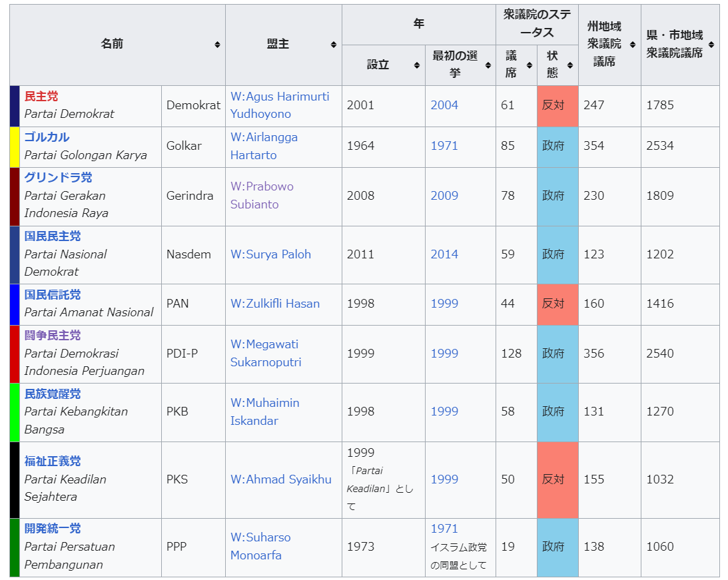The width and height of the screenshot is (728, 580).
Task: Open the 福祉正義党 party link
Action: pos(53,461)
